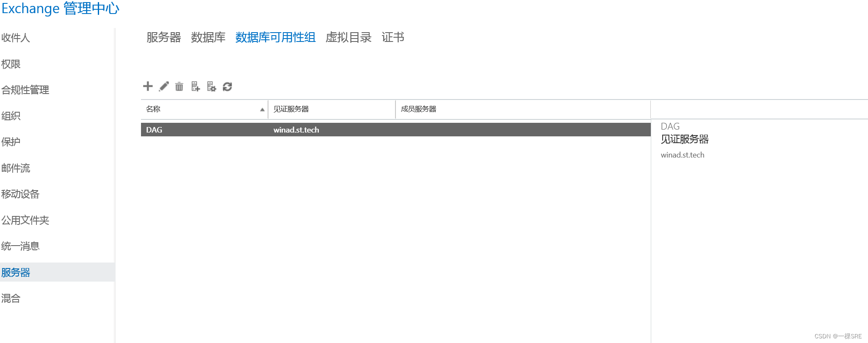The width and height of the screenshot is (868, 343).
Task: Click the 见证服务器 column header
Action: (332, 109)
